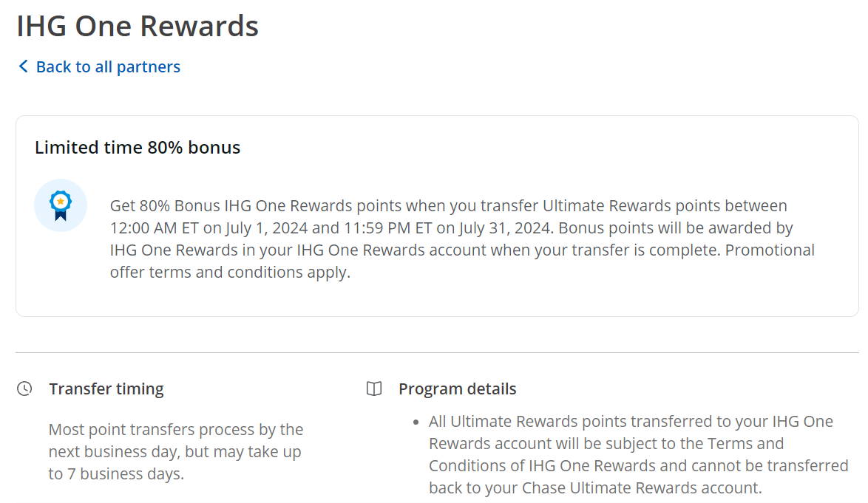Select the clock icon beside Transfer timing

pos(24,387)
